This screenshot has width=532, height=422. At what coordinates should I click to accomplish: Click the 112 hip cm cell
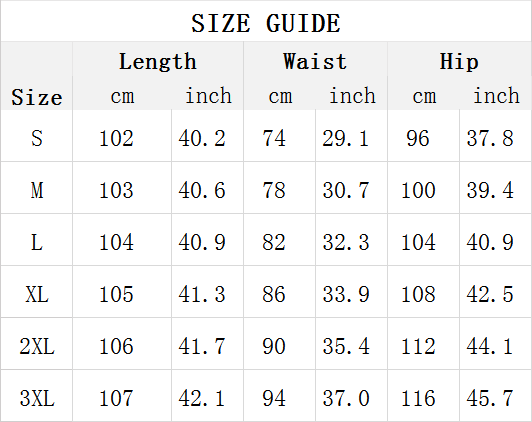click(418, 346)
